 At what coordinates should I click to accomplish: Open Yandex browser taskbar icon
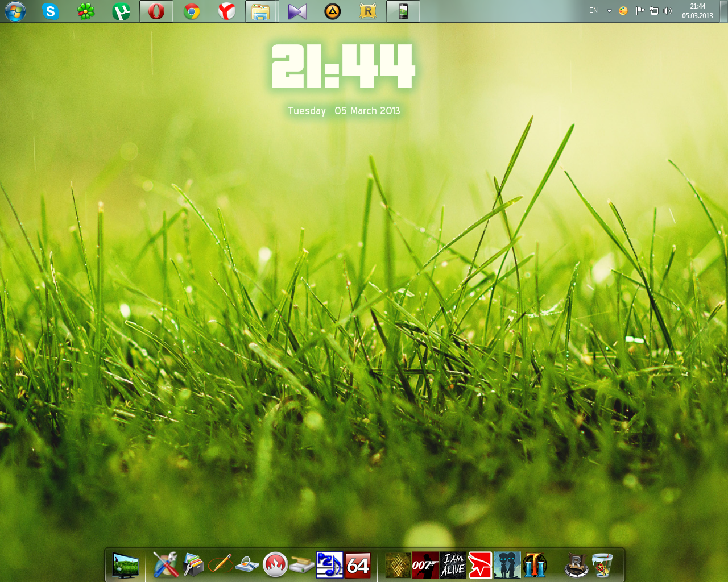(x=227, y=11)
